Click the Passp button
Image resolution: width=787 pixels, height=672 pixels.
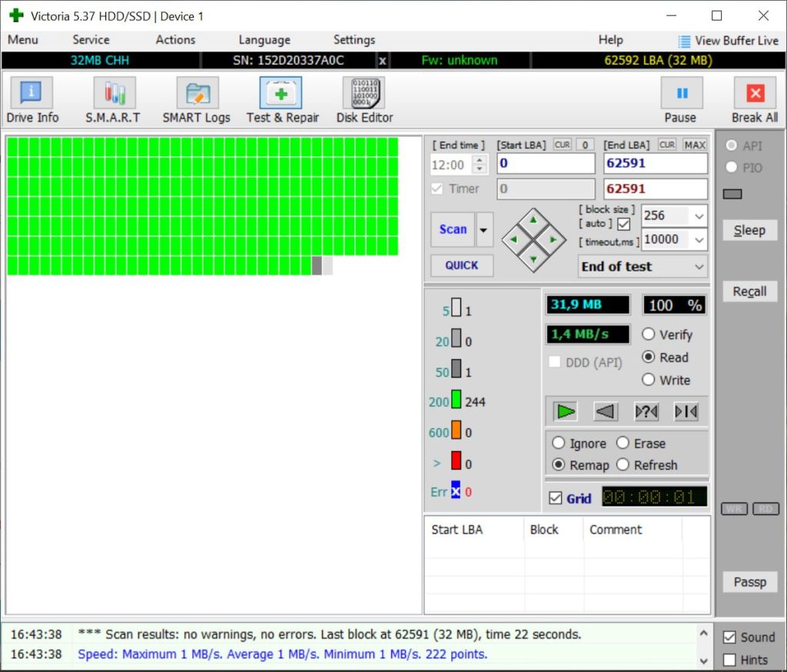[750, 582]
